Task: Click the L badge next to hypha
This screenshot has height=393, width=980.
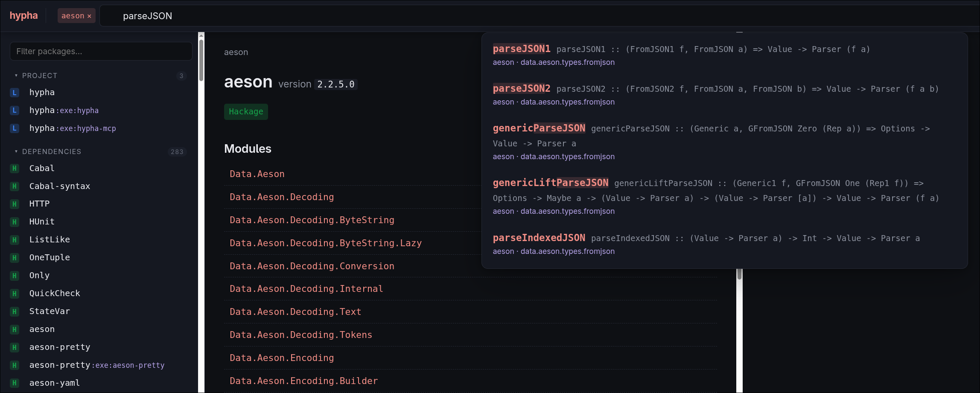Action: coord(15,93)
